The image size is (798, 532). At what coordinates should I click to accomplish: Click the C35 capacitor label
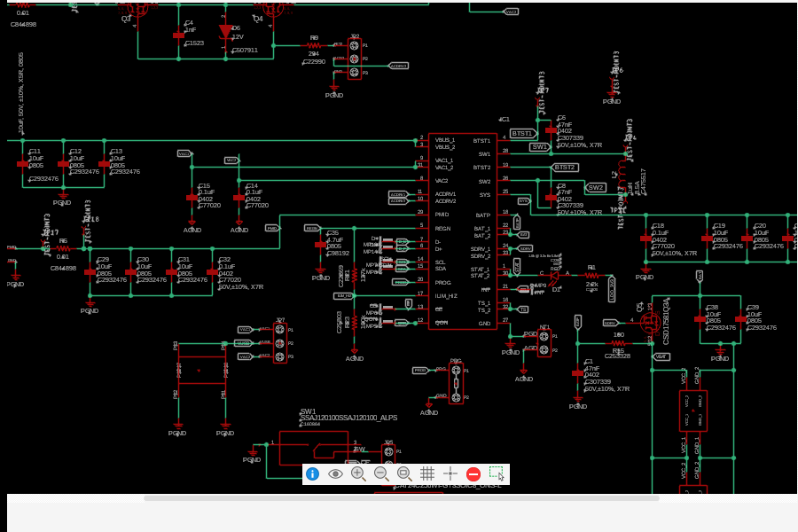click(332, 232)
